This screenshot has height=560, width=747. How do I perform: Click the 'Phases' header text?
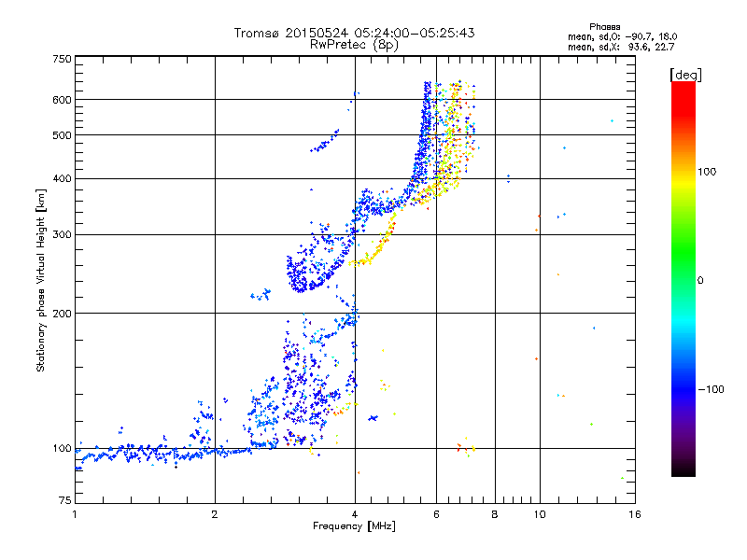coord(604,27)
